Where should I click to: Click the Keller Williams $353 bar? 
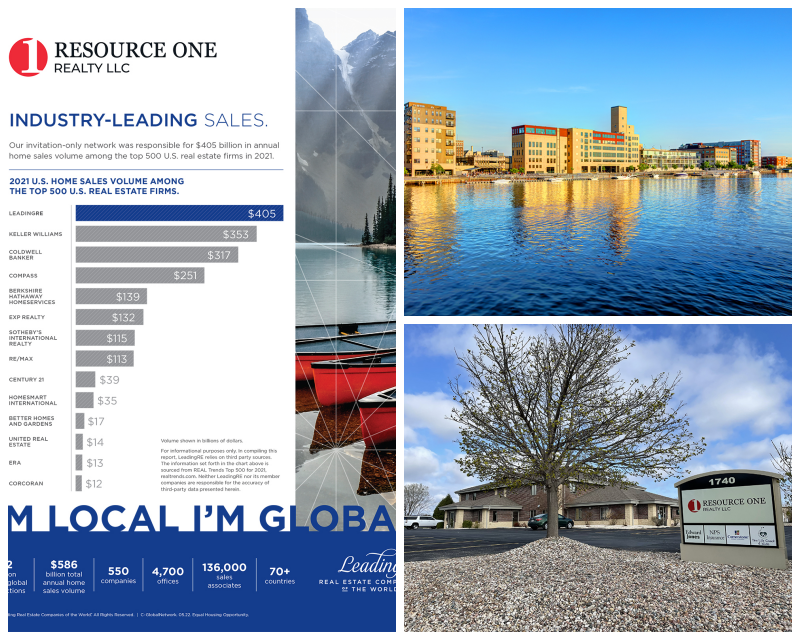click(x=166, y=234)
